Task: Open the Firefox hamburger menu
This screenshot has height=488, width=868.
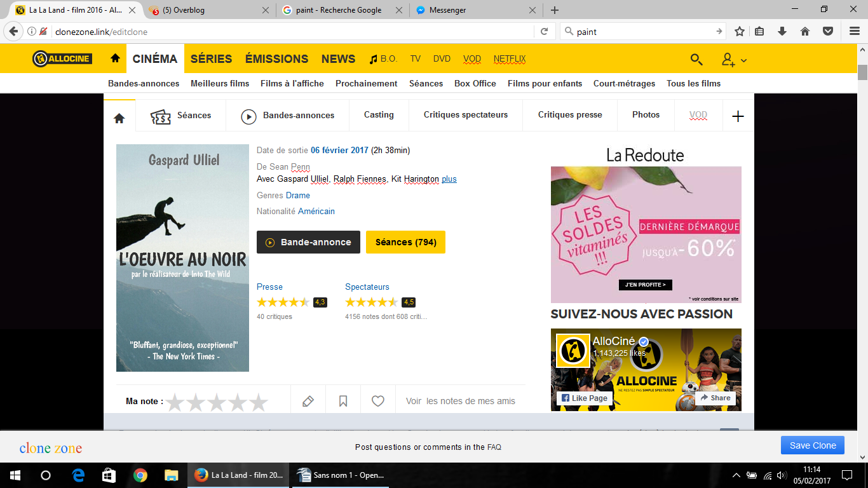Action: (x=854, y=31)
